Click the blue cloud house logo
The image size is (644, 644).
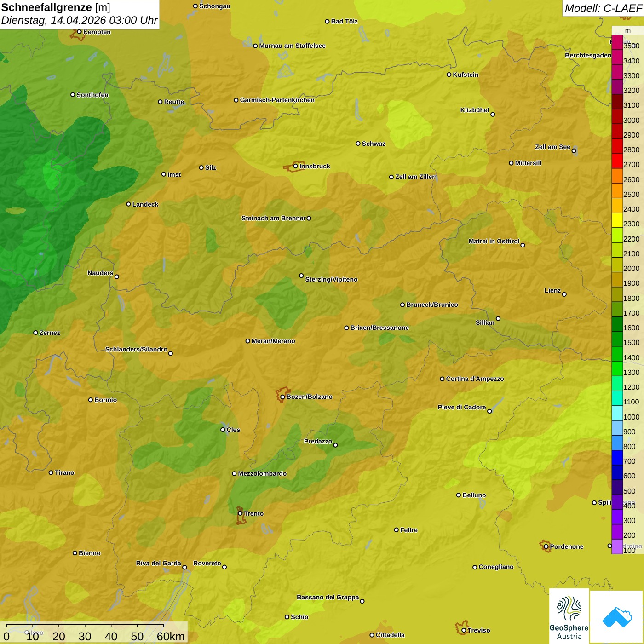point(617,617)
